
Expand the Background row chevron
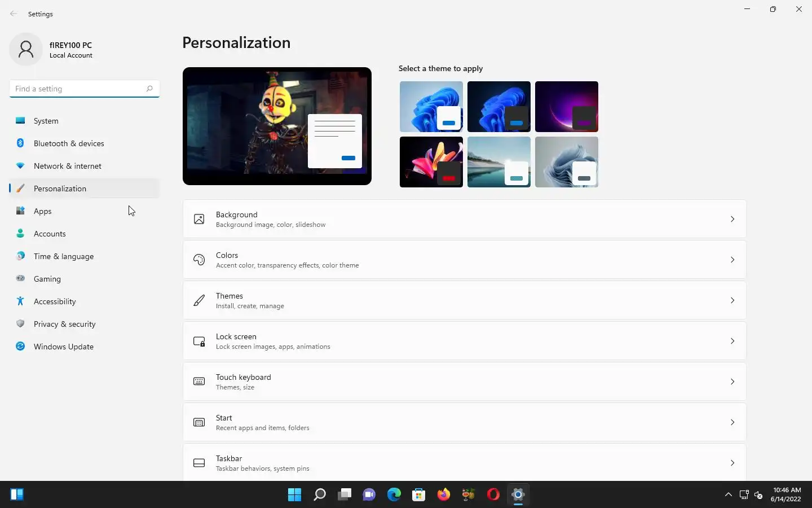732,219
